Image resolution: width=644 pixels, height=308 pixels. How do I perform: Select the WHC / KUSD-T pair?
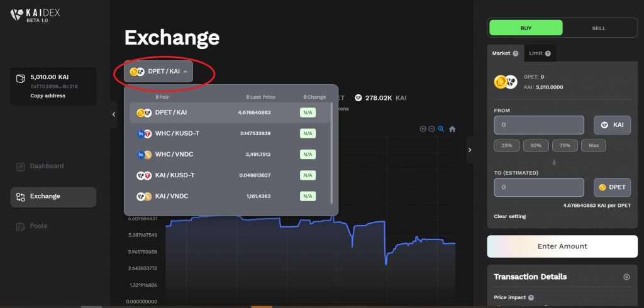click(175, 133)
